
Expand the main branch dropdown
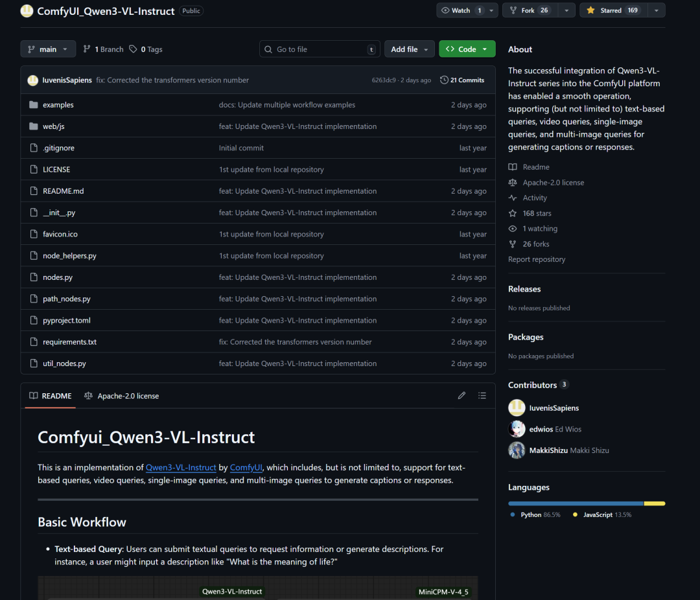[48, 49]
